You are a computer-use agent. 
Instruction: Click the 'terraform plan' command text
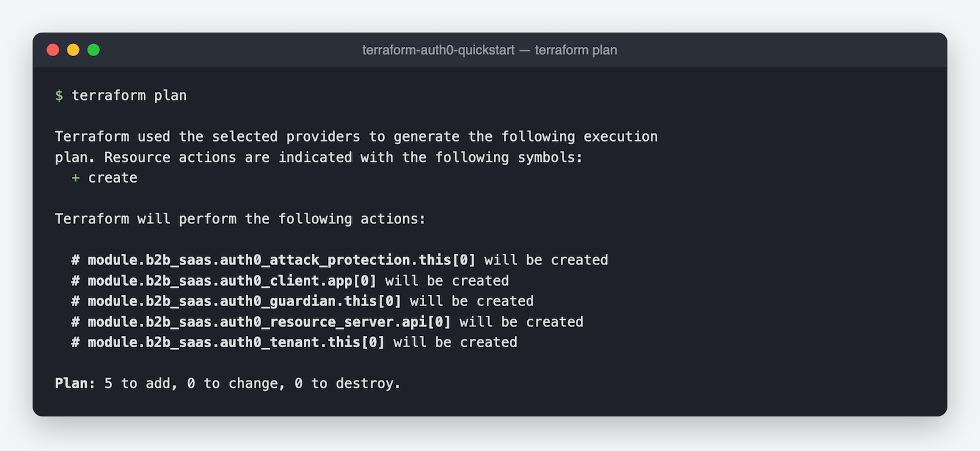pyautogui.click(x=129, y=95)
